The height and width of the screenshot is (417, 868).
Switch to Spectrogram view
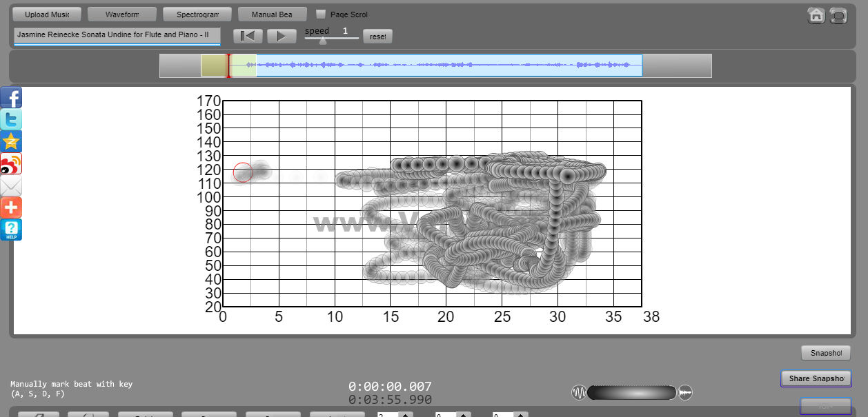[197, 14]
